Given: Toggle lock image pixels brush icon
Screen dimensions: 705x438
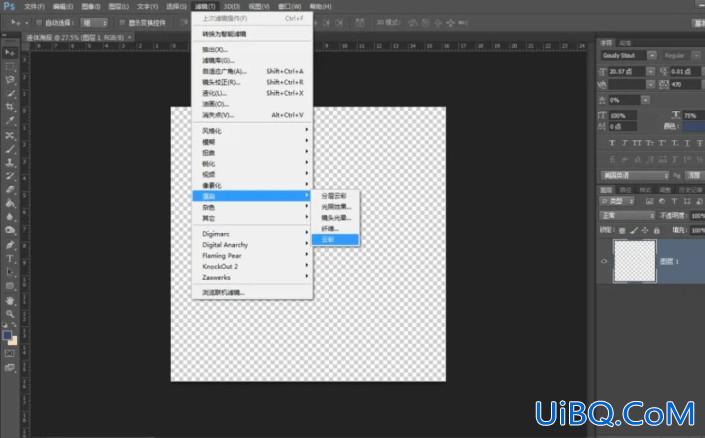Looking at the screenshot, I should click(634, 230).
